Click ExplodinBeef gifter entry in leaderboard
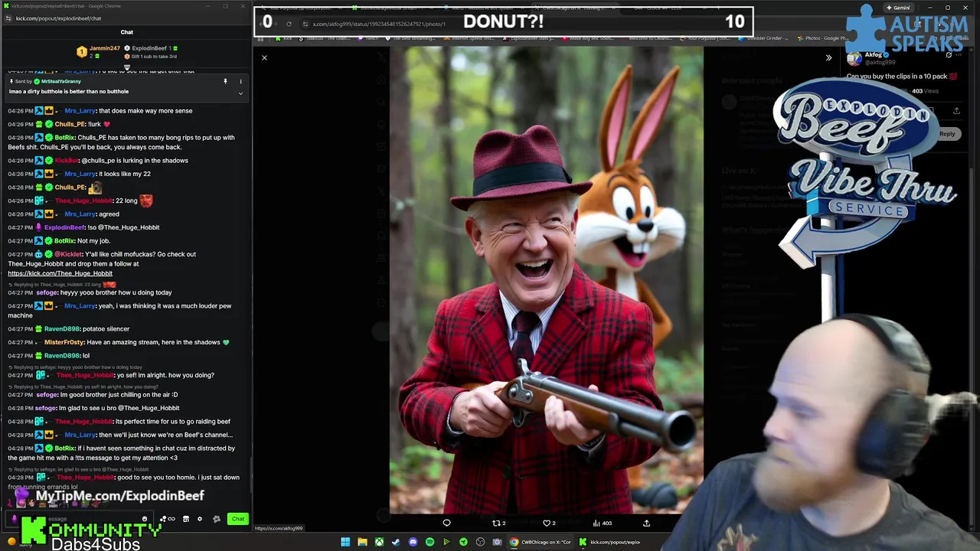Image resolution: width=980 pixels, height=551 pixels. [x=149, y=48]
